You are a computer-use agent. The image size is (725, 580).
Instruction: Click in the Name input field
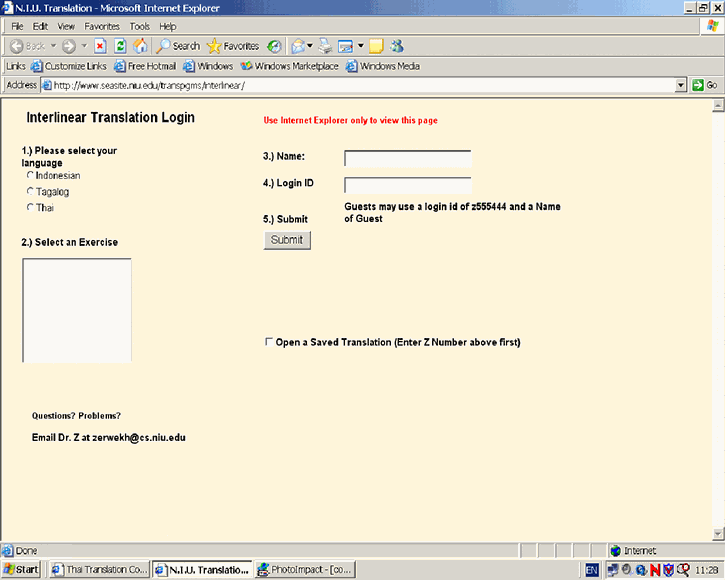coord(408,158)
